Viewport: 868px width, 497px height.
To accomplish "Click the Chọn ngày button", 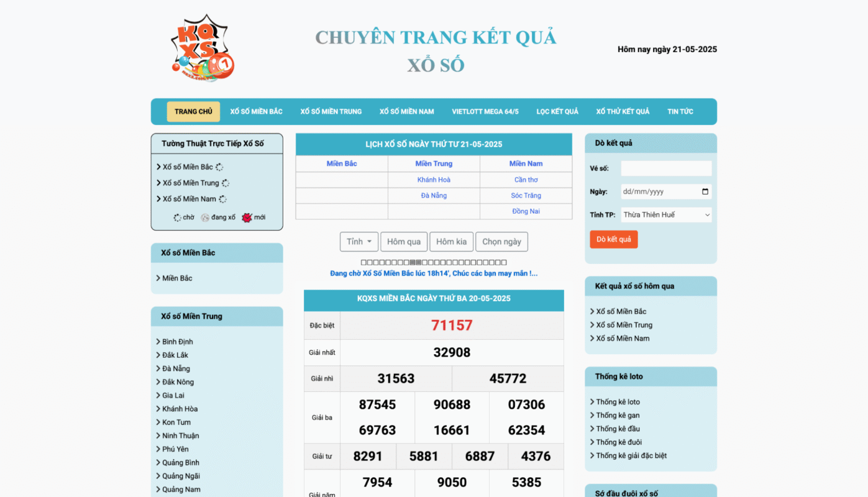I will (501, 242).
